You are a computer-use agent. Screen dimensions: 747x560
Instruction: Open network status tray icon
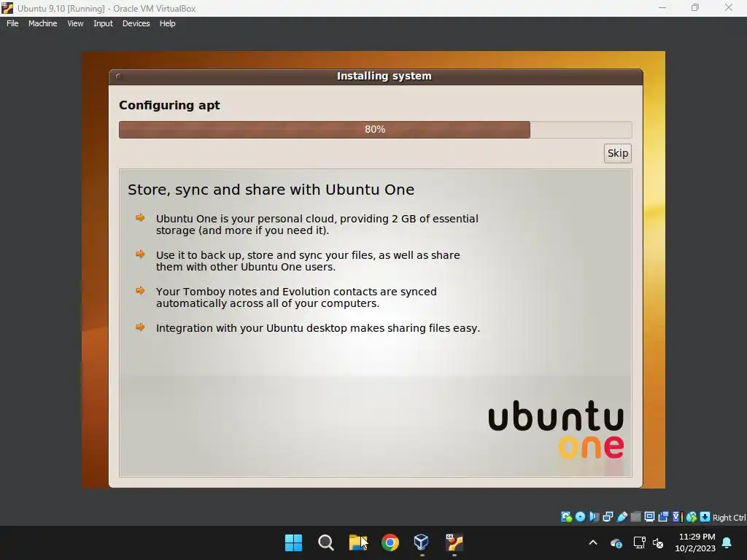coord(639,542)
